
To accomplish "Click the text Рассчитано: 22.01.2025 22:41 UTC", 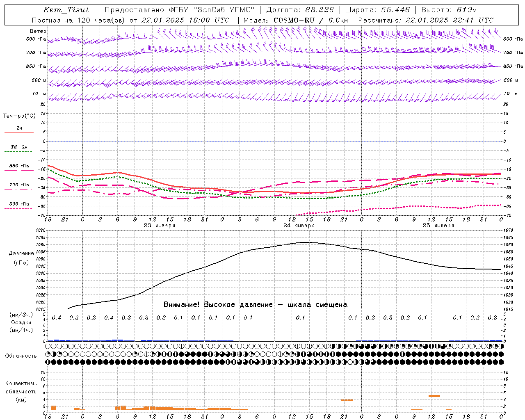I will click(426, 20).
